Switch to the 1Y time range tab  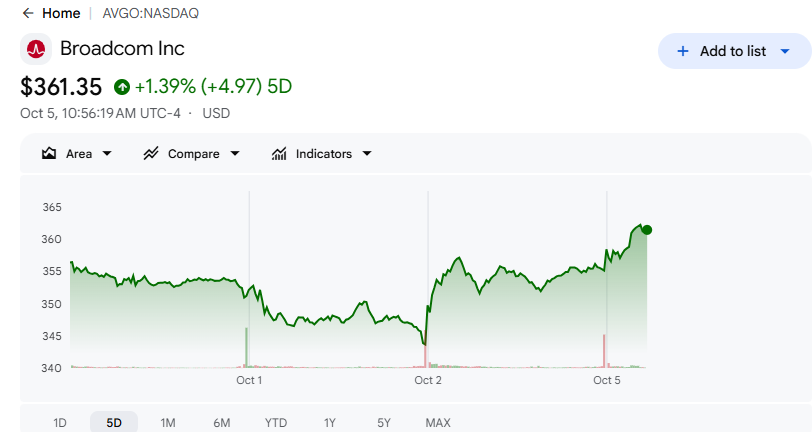(x=329, y=423)
